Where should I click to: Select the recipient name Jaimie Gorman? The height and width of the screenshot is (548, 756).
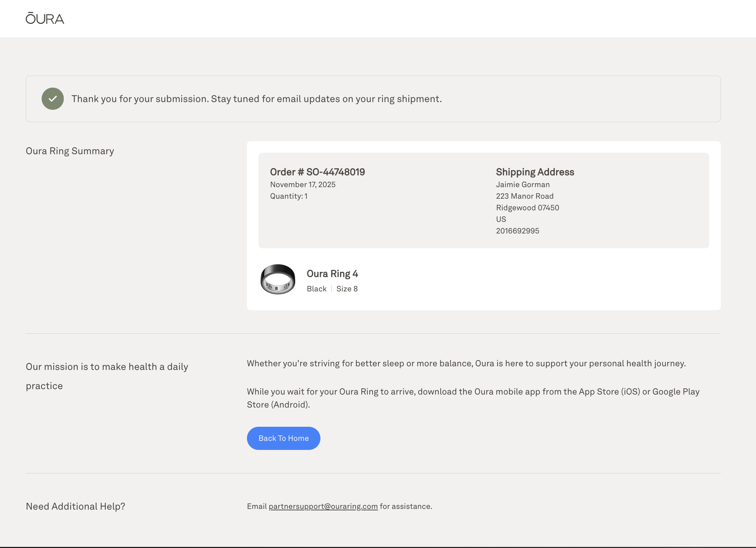click(x=523, y=185)
